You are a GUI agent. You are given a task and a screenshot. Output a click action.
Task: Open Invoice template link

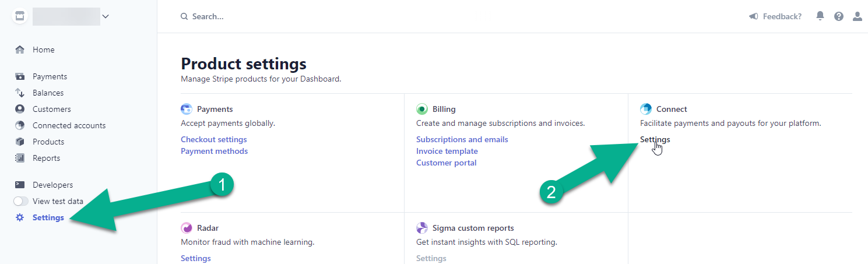click(447, 151)
